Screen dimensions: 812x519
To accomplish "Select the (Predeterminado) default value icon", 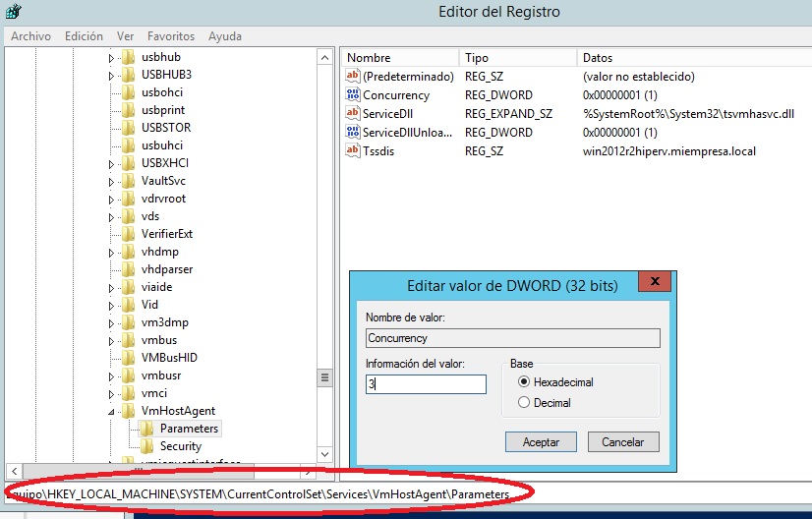I will click(353, 77).
